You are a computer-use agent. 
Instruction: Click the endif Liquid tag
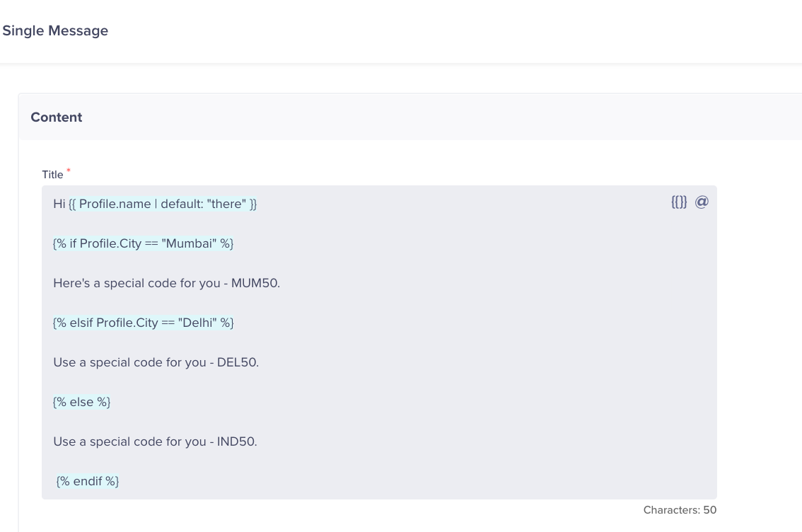[88, 481]
